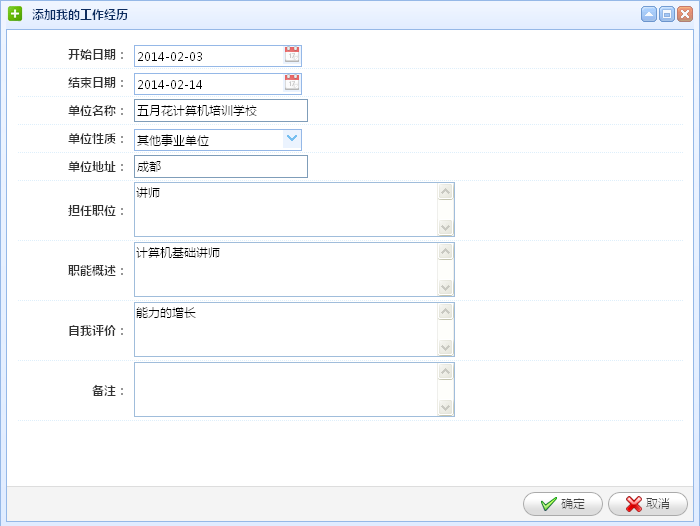
Task: Click scroll-up arrow in 自我评价 textarea
Action: pos(445,311)
